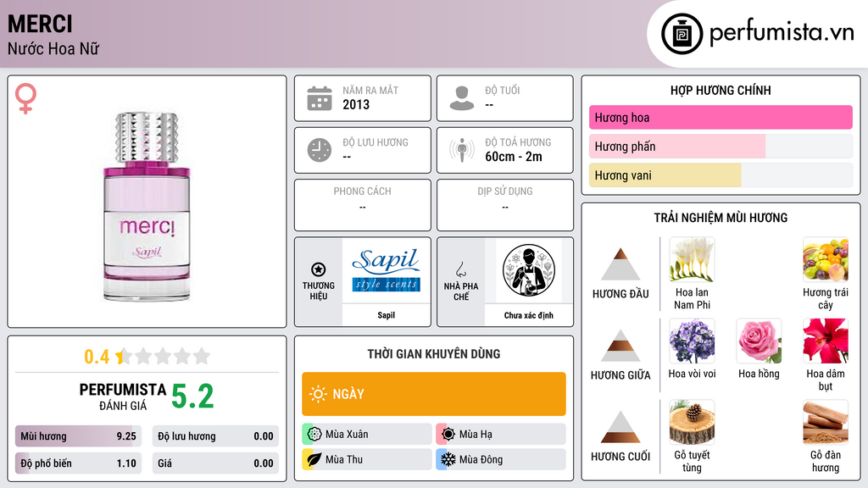Select the Gỗ tuyết tùng note image

[692, 423]
